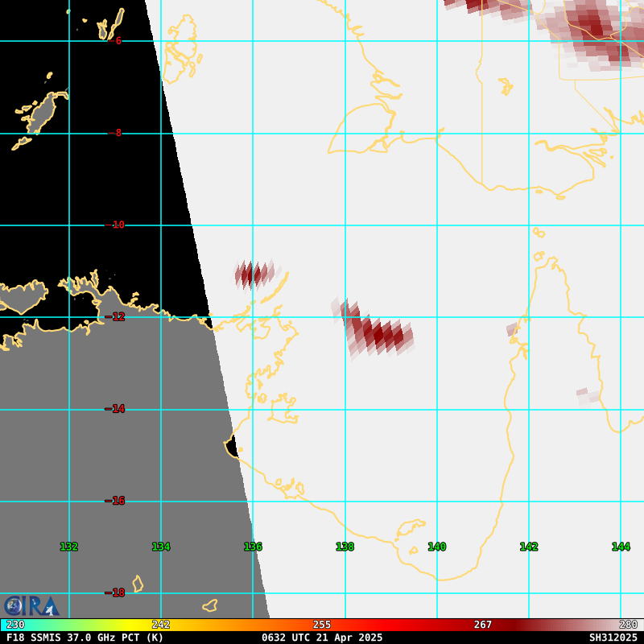Image resolution: width=644 pixels, height=644 pixels.
Task: Click the F18 SSMIS 37.0 GHz PCT label
Action: (x=85, y=638)
